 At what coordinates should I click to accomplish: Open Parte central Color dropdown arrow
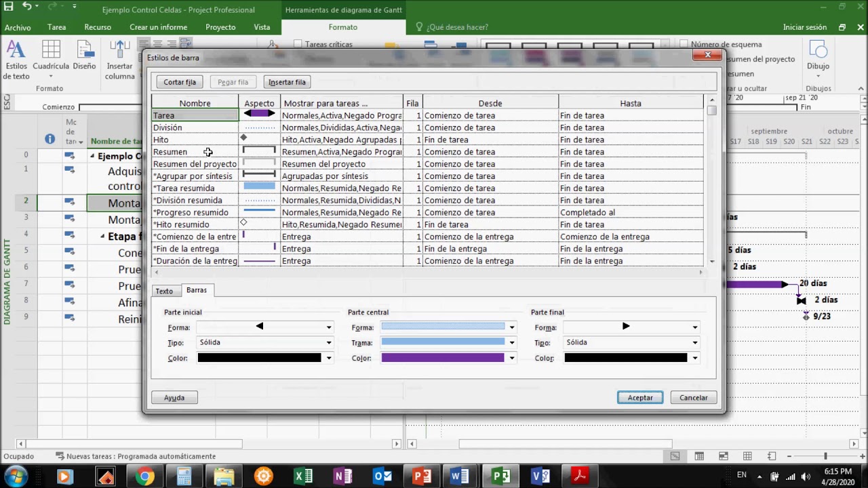point(512,358)
